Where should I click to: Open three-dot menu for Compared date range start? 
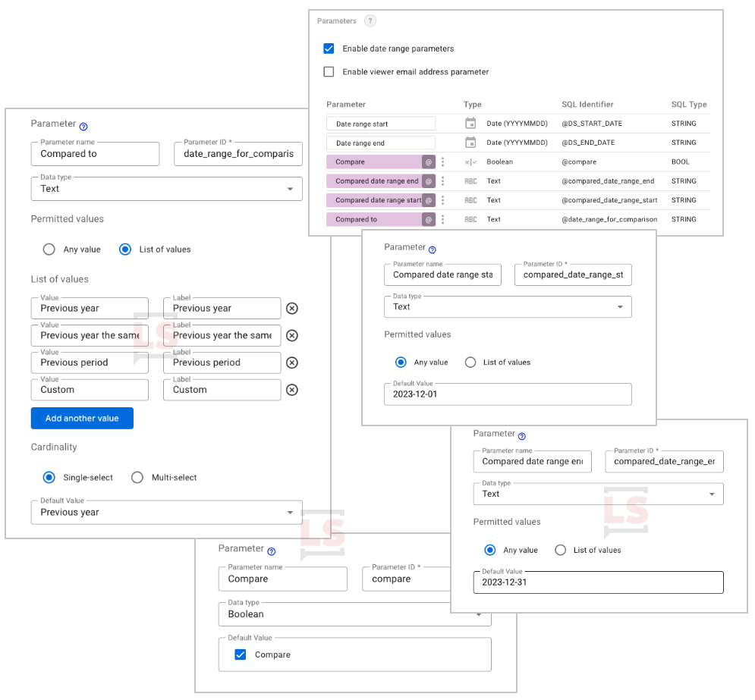pyautogui.click(x=442, y=200)
